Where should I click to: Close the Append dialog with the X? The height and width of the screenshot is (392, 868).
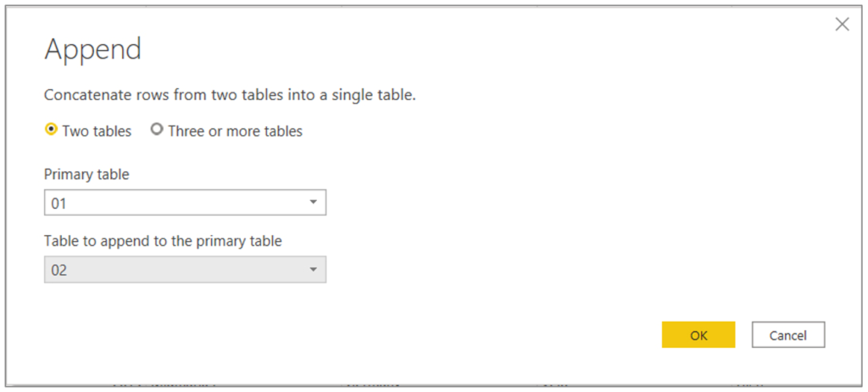point(842,24)
